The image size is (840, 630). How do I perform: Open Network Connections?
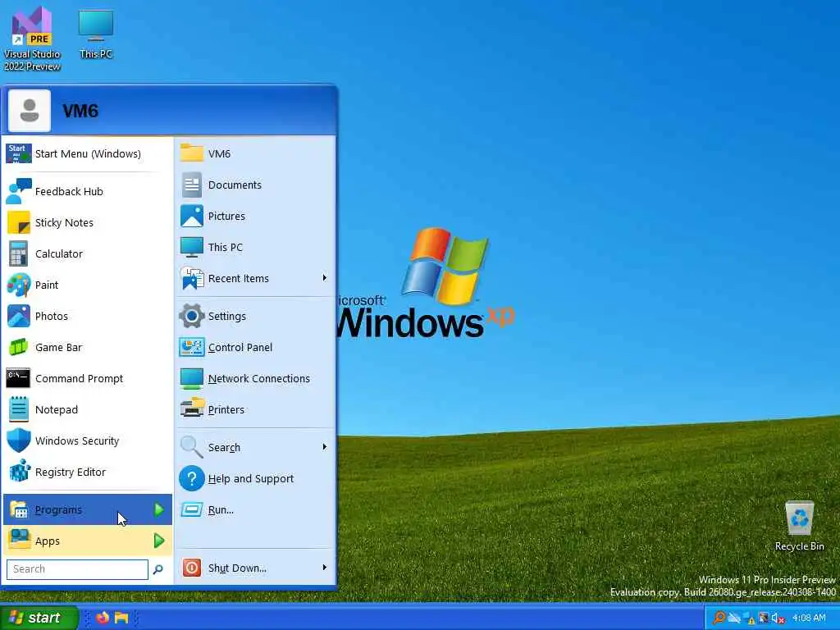(x=255, y=378)
